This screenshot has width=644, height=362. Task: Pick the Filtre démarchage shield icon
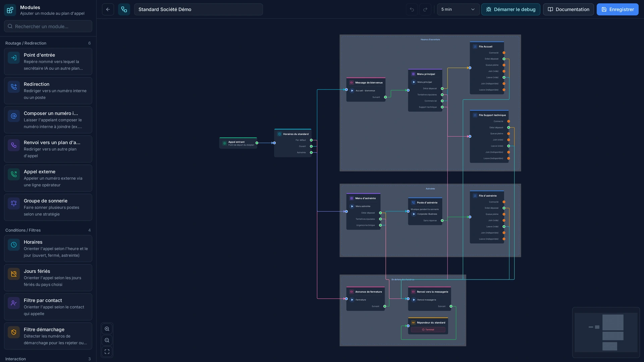coord(14,333)
